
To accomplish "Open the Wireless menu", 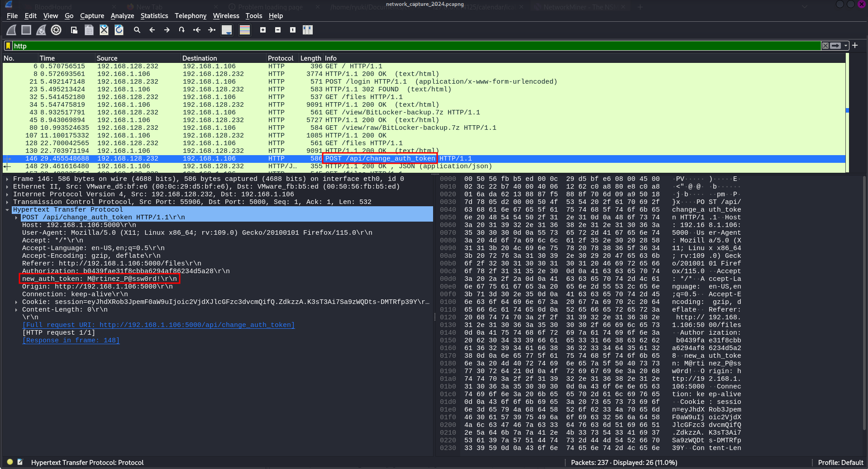I will pos(226,16).
